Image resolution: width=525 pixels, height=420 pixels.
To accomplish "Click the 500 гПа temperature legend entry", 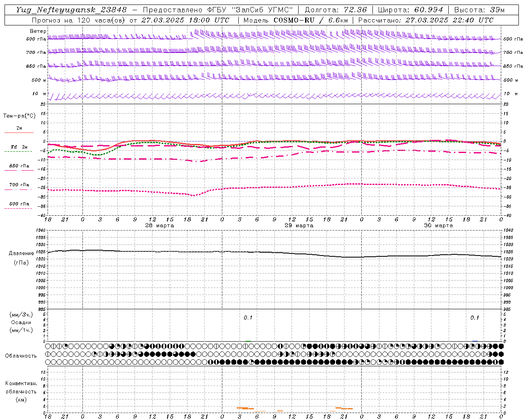I will [19, 204].
